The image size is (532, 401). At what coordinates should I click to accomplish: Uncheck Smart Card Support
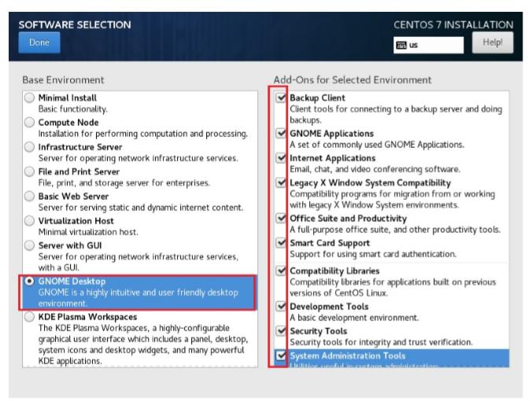(x=282, y=243)
